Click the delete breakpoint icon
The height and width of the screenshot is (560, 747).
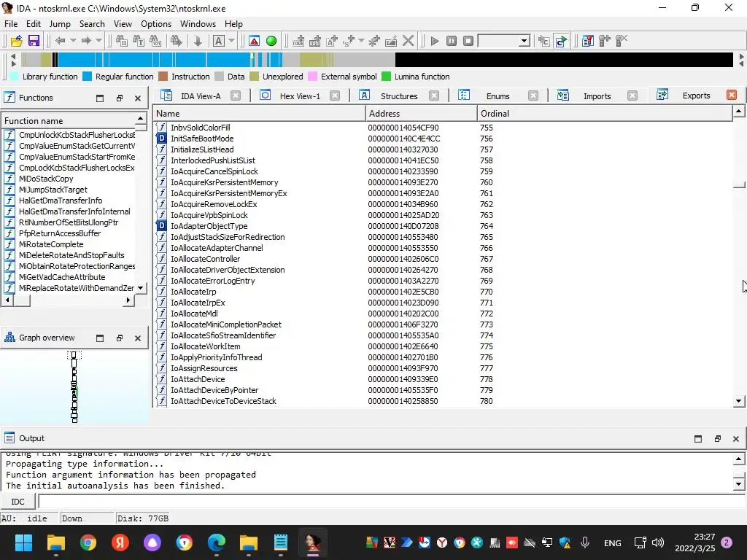pos(622,41)
